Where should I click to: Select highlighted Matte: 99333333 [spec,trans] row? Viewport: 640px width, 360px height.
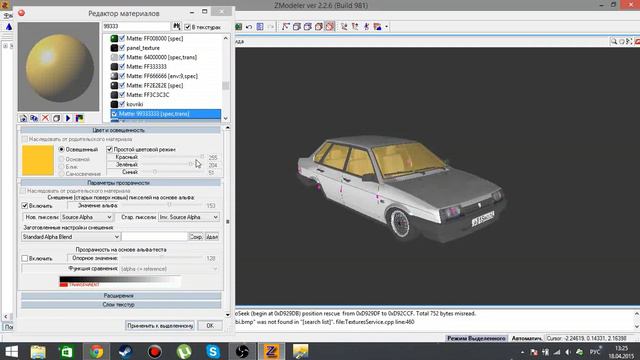pos(165,114)
